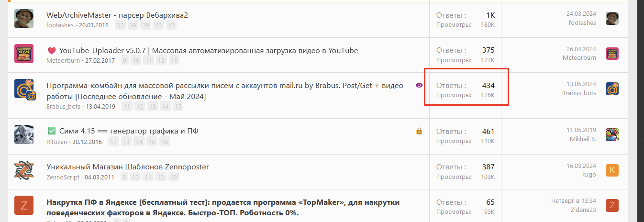Screen dimensions: 644x222
Task: Click reply count 375 for YouTube-Uploader
Action: pyautogui.click(x=489, y=50)
